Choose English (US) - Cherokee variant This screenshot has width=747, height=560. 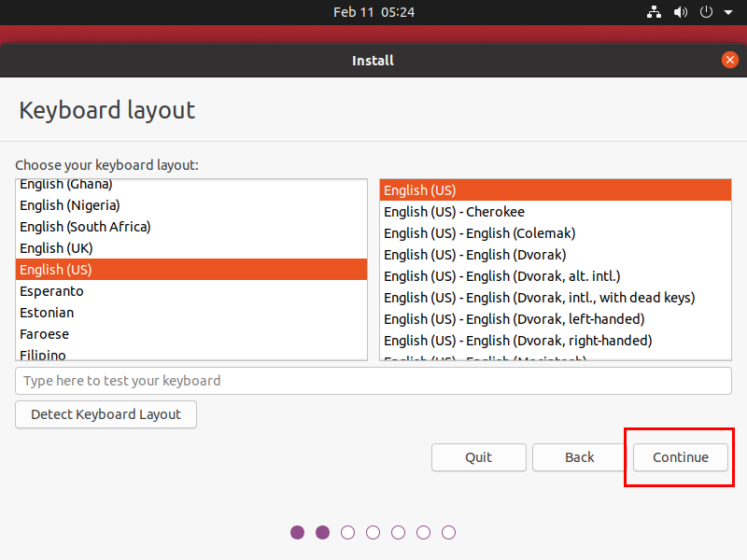pos(555,212)
